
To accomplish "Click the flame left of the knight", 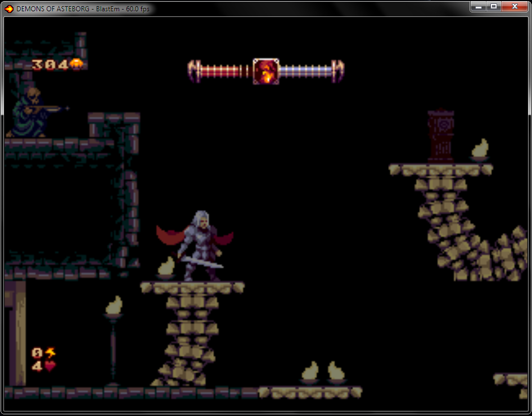I will point(166,266).
